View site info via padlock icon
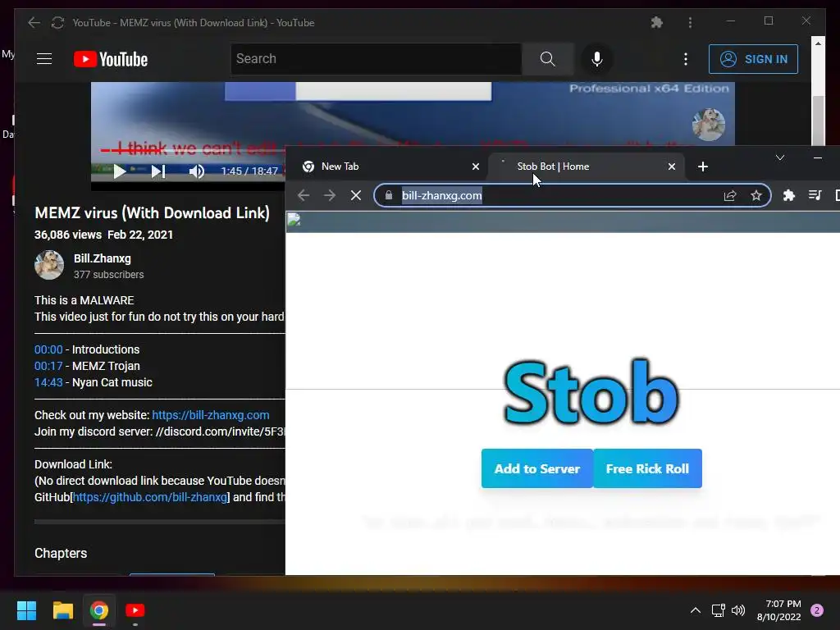This screenshot has height=630, width=840. coord(389,195)
